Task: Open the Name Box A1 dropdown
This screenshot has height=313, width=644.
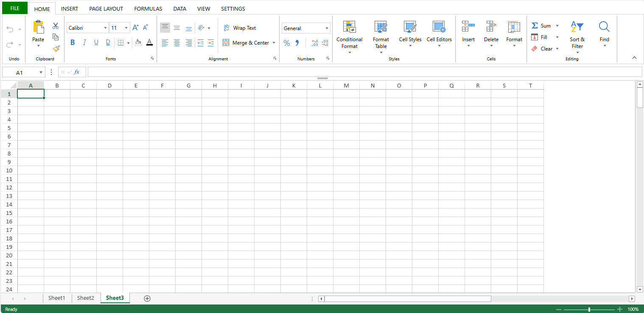Action: click(x=41, y=73)
